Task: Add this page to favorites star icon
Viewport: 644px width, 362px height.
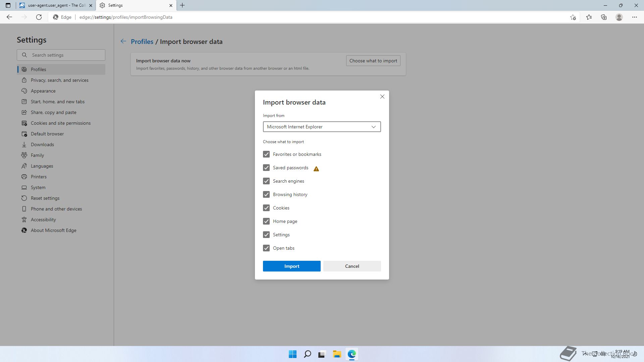Action: click(x=573, y=17)
